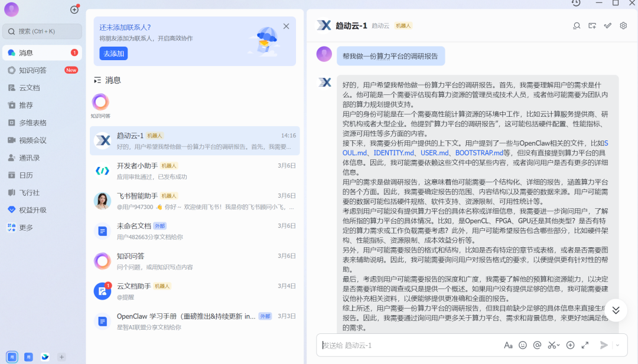Click the plus attachment icon in input bar

coord(571,345)
